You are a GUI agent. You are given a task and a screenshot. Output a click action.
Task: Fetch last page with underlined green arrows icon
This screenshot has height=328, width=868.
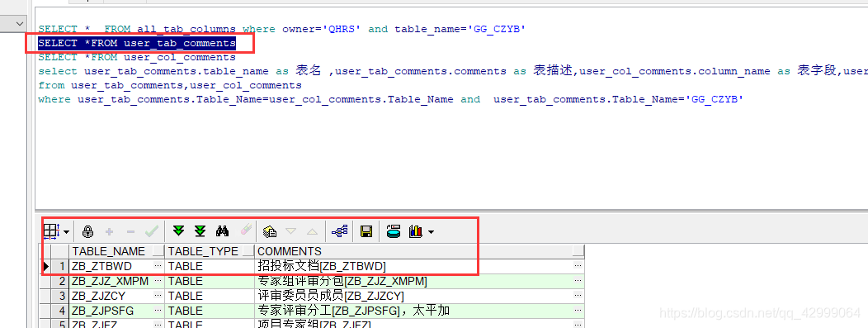tap(200, 231)
